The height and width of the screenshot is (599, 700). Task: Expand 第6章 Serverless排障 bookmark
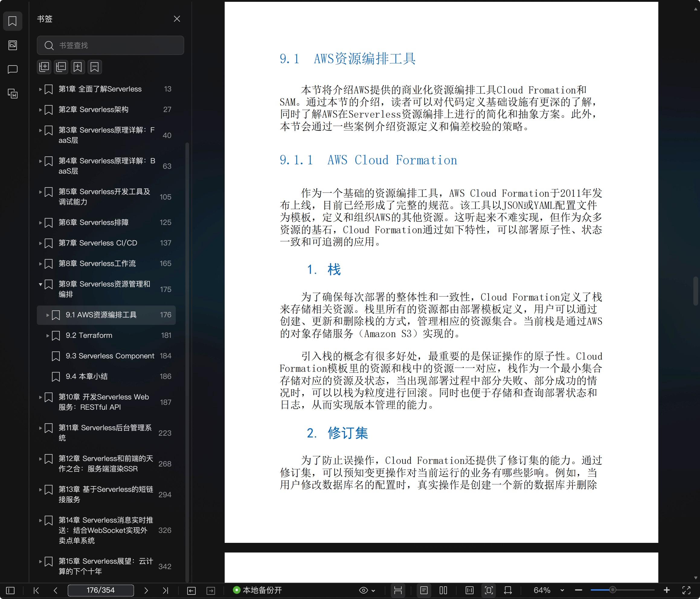coord(40,223)
